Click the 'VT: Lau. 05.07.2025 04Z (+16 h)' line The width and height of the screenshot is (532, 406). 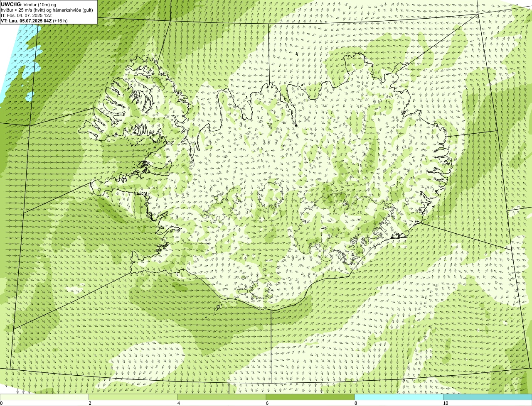(x=34, y=20)
